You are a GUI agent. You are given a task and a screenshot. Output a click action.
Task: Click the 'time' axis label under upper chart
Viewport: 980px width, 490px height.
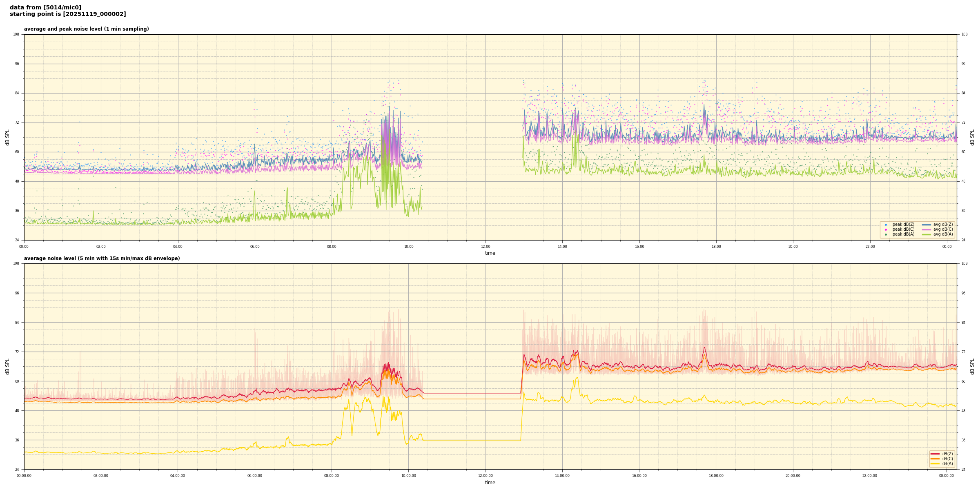pos(490,253)
